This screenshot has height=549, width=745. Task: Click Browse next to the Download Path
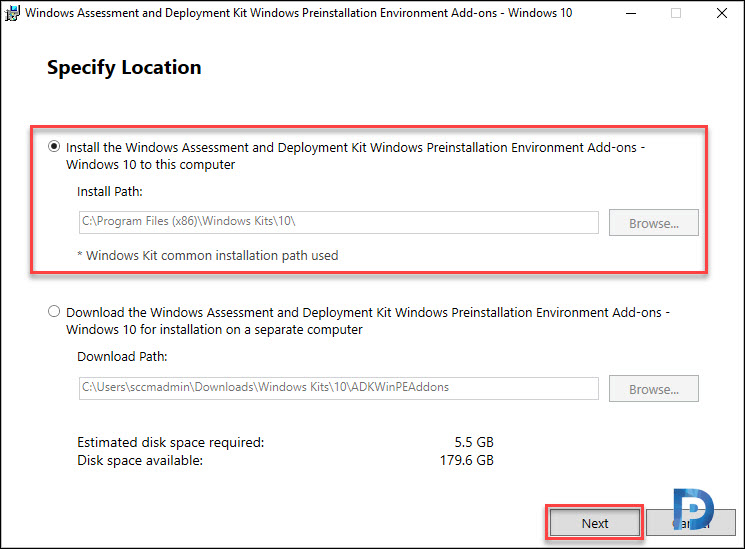click(x=653, y=388)
